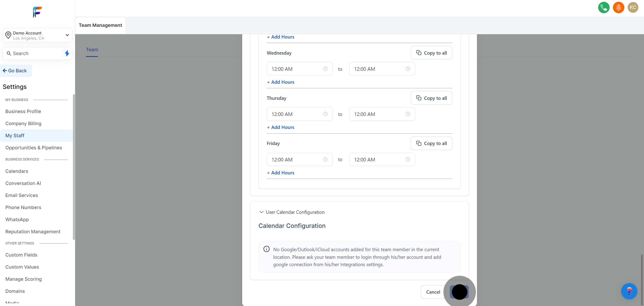The width and height of the screenshot is (644, 306).
Task: Click Copy to all for Wednesday
Action: click(x=431, y=53)
